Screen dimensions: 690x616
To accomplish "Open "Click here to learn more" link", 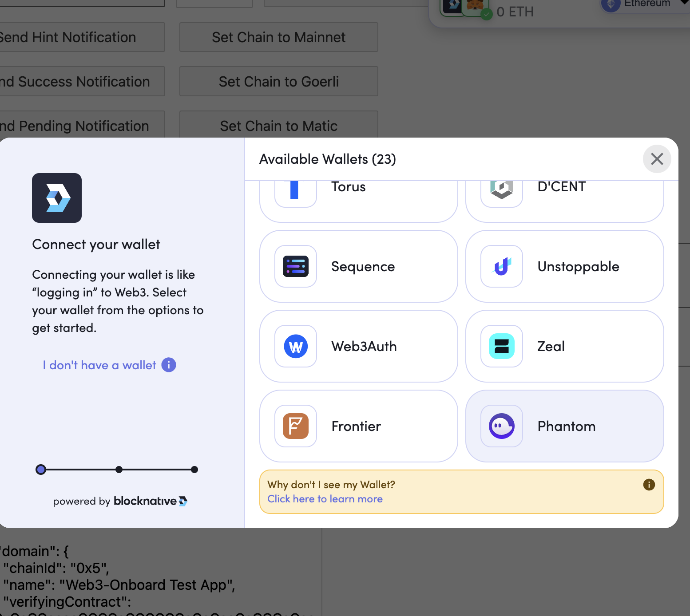I will [x=325, y=499].
